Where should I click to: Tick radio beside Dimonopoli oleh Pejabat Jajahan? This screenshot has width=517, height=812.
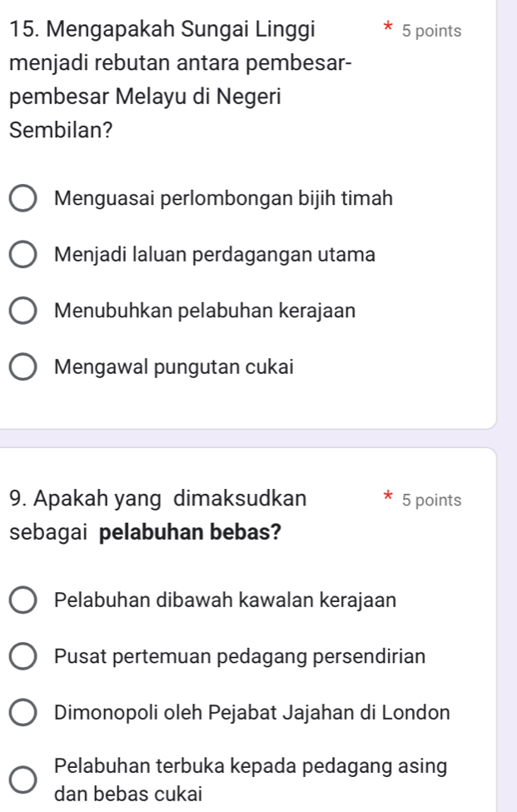tap(23, 713)
